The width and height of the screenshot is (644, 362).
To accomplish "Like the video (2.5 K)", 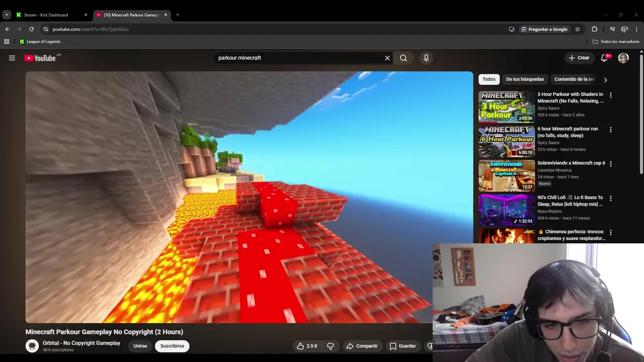I will (307, 346).
